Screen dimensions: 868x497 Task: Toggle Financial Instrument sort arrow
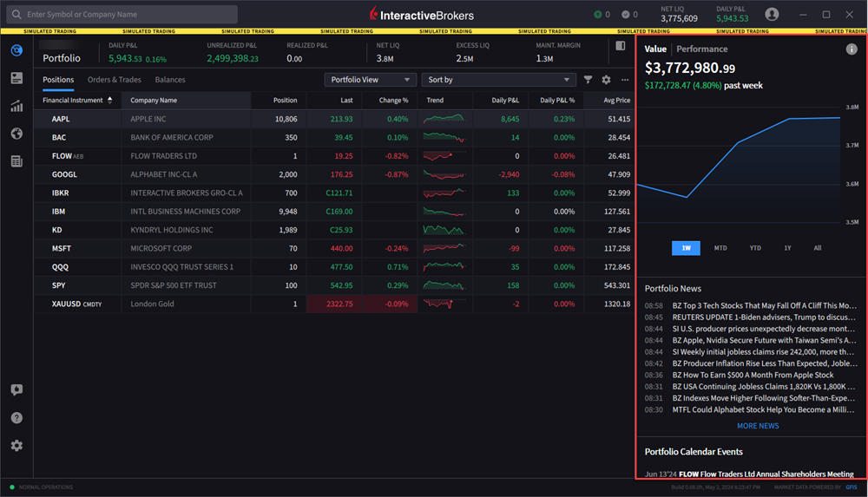109,100
